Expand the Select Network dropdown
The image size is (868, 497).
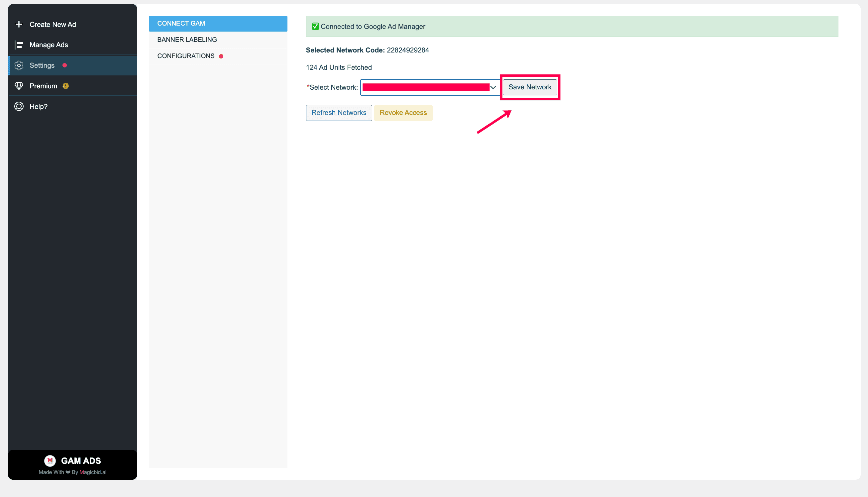430,87
